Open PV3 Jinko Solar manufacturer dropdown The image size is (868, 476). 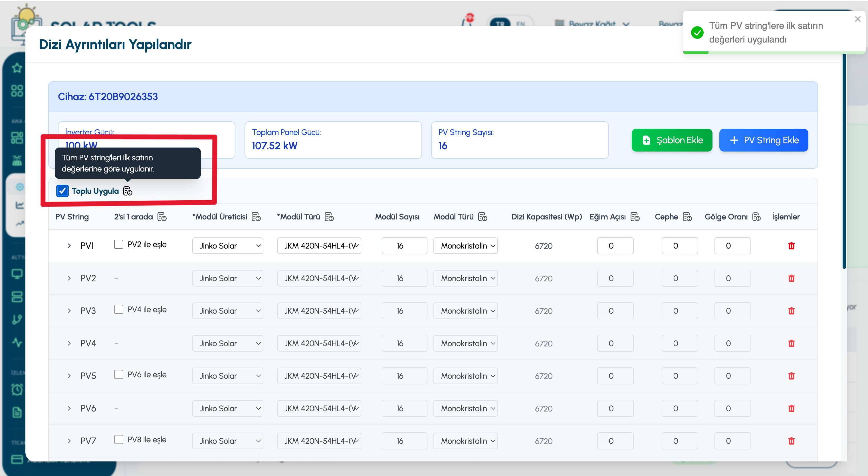click(x=228, y=311)
